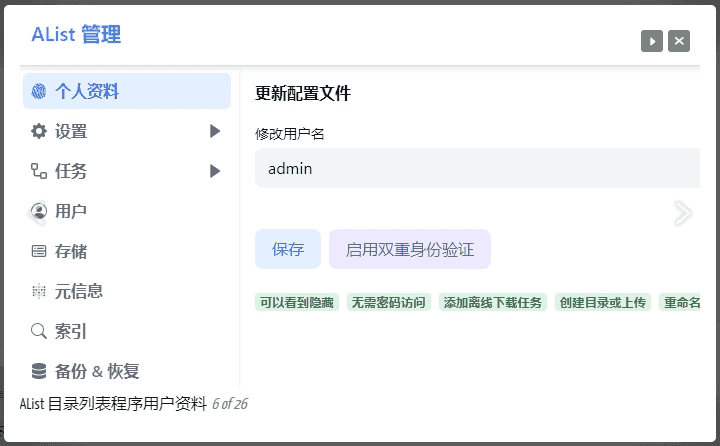720x446 pixels.
Task: Click the database icon beside 备份 & 恢复
Action: coord(39,371)
